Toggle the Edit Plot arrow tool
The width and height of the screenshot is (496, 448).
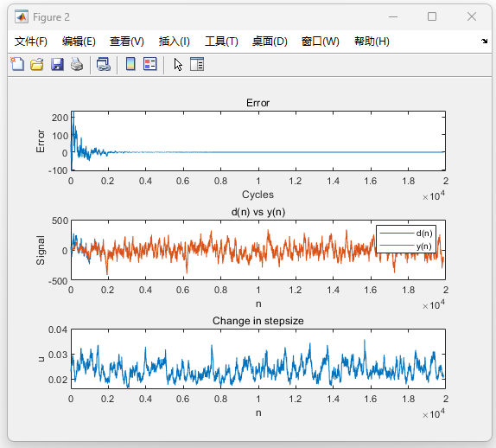point(178,64)
